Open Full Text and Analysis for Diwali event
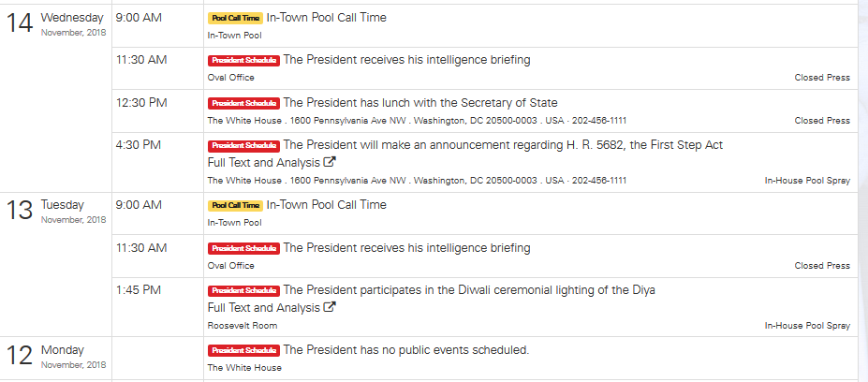868x382 pixels. [264, 307]
